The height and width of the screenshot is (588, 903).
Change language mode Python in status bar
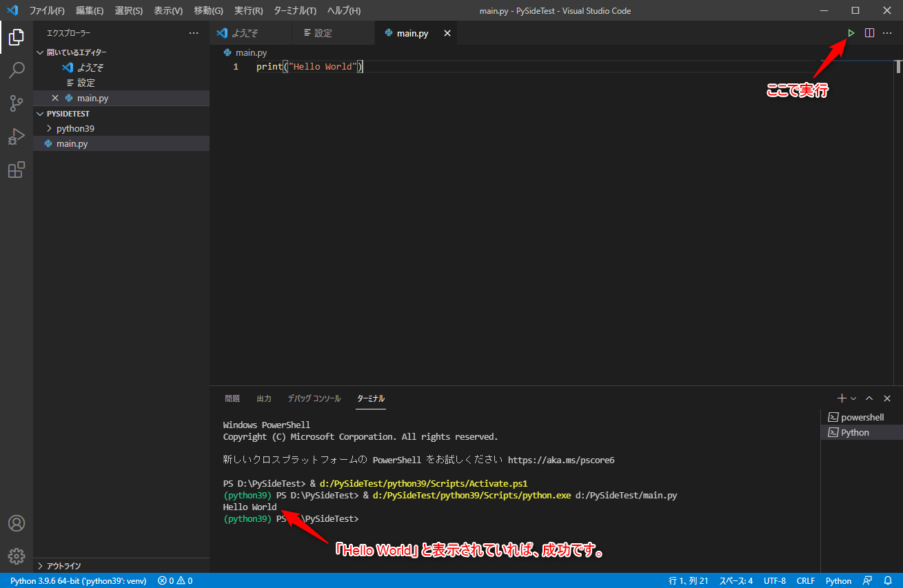click(839, 580)
